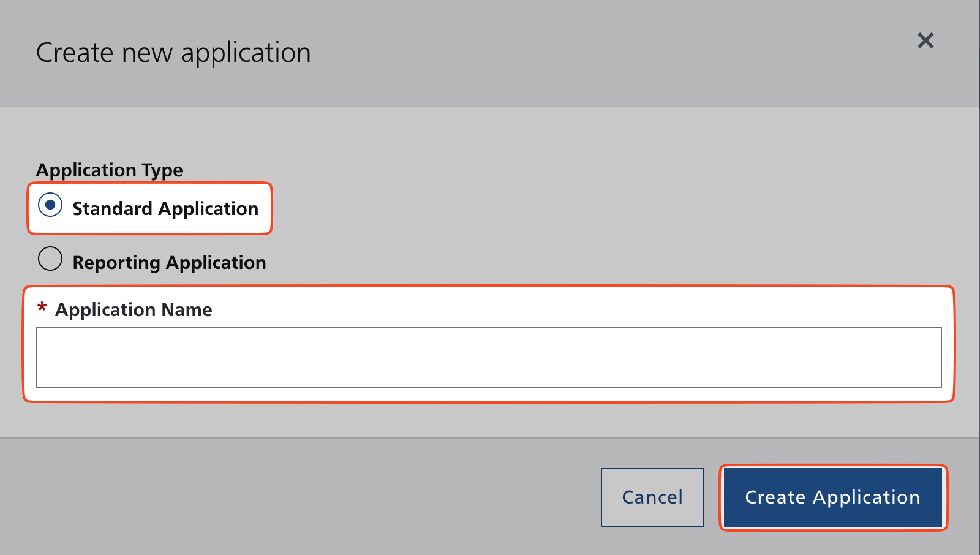This screenshot has height=555, width=980.
Task: Click the Create new application title
Action: tap(173, 53)
